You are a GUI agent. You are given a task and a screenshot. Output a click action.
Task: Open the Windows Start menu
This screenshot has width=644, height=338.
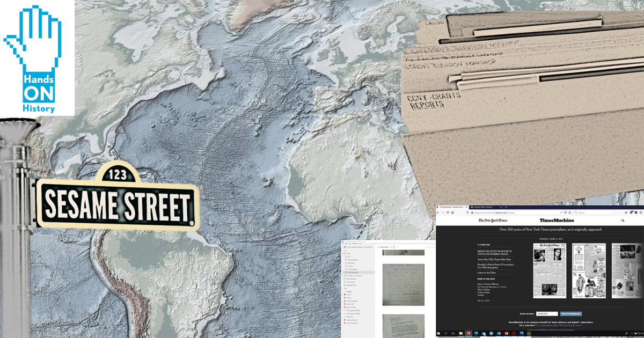click(x=438, y=333)
